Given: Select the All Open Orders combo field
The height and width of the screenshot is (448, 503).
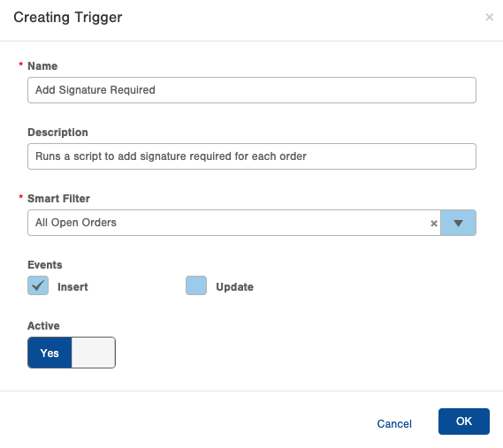Looking at the screenshot, I should pos(234,223).
